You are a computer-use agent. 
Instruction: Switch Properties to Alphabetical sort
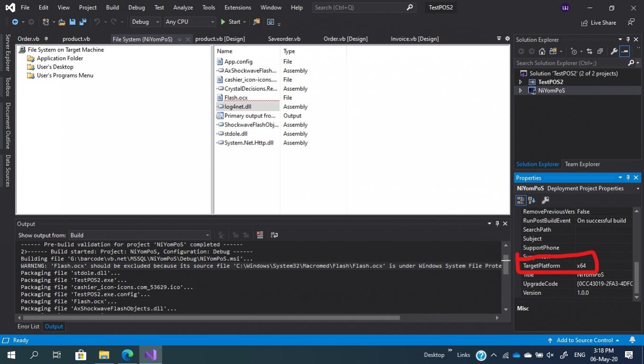532,200
